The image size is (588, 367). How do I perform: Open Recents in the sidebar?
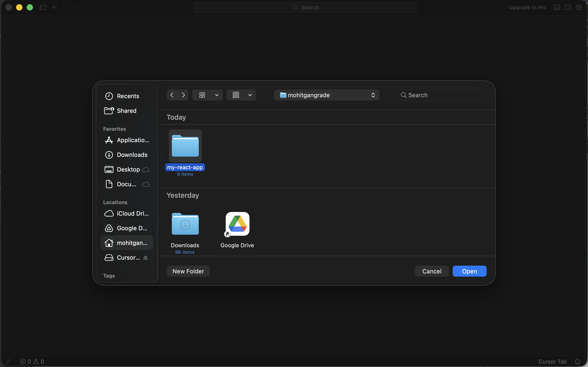pos(128,96)
